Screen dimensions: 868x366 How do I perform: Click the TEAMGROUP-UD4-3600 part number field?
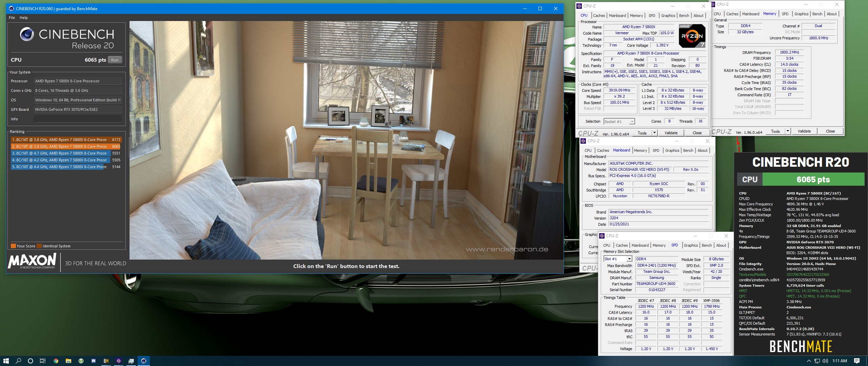pos(657,284)
